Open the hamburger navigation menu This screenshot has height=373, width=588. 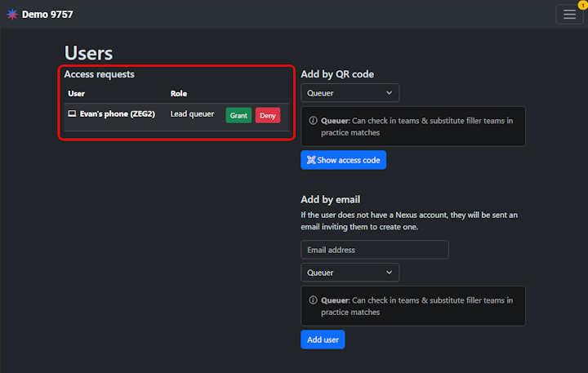[569, 15]
